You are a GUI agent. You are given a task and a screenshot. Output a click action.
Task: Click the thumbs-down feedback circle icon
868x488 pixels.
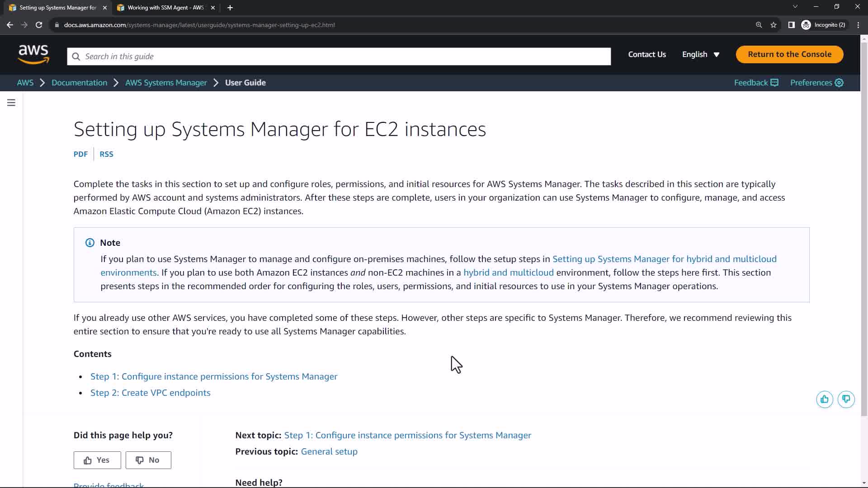pyautogui.click(x=846, y=399)
